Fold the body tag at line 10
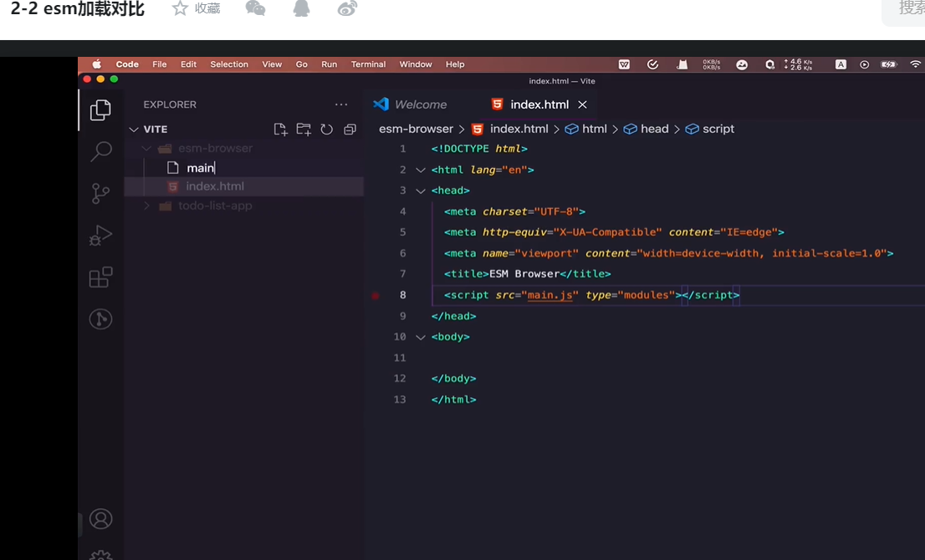The image size is (925, 560). (421, 337)
